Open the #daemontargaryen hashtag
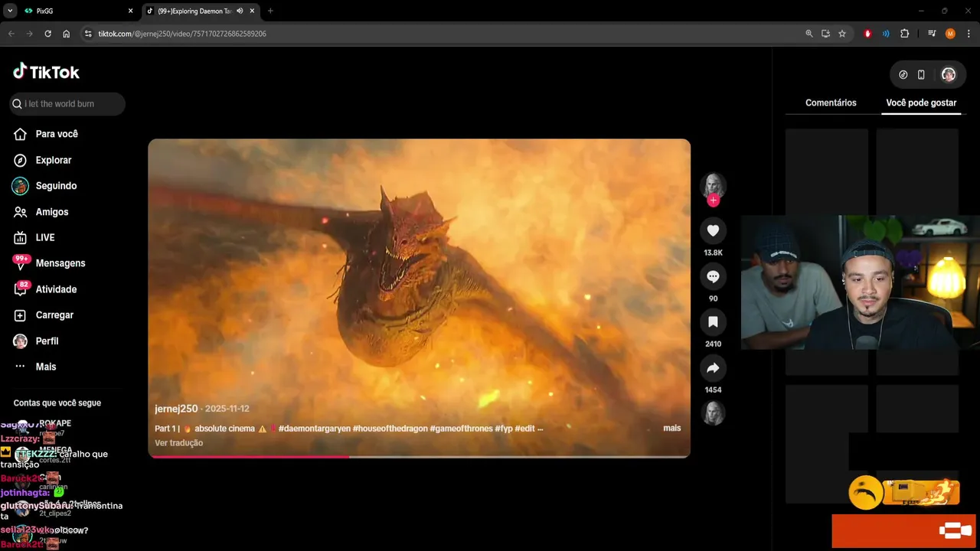 (x=314, y=429)
